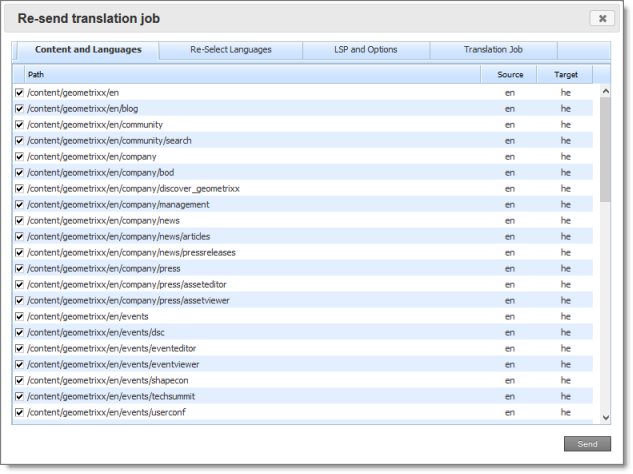Toggle checkbox for /en/community path
Image resolution: width=633 pixels, height=474 pixels.
click(x=19, y=124)
